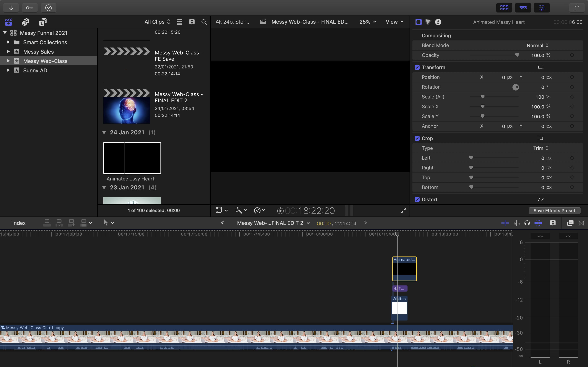This screenshot has height=367, width=588.
Task: Open the View menu in viewer
Action: click(x=394, y=22)
